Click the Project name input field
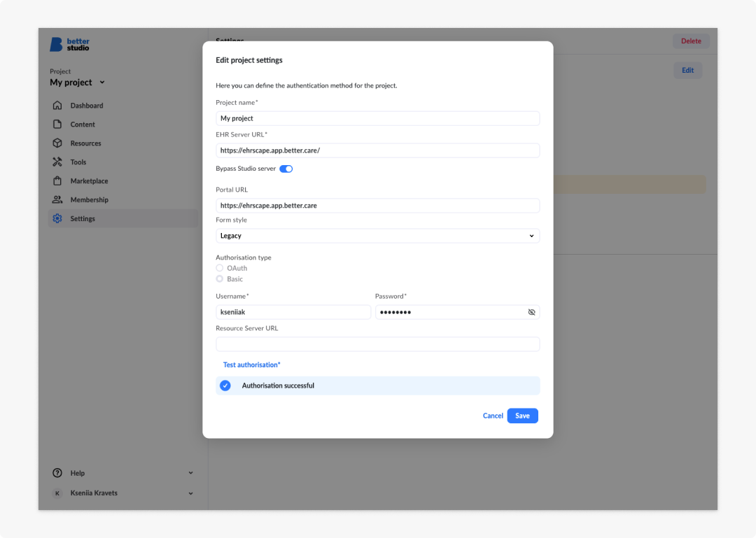Image resolution: width=756 pixels, height=538 pixels. point(377,119)
